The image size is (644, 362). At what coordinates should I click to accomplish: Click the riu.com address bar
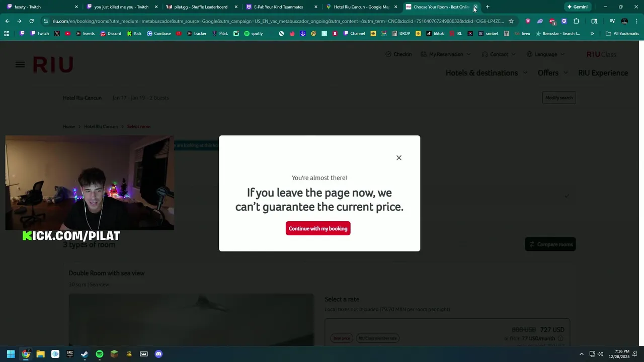pos(278,21)
